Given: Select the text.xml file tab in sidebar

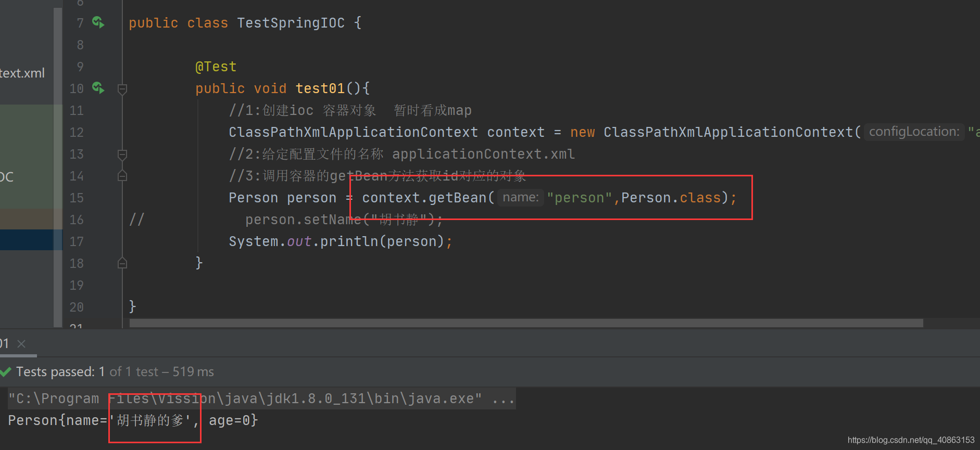Looking at the screenshot, I should 22,73.
